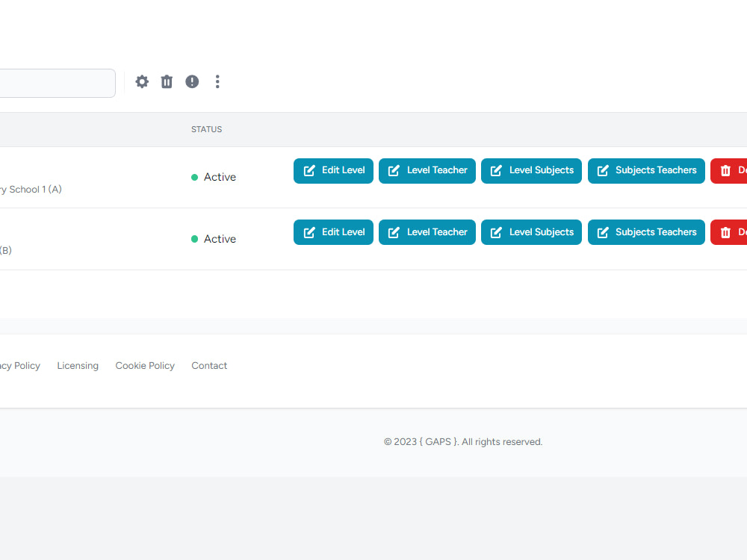
Task: Click the delete trash icon on row (A)
Action: [x=725, y=170]
